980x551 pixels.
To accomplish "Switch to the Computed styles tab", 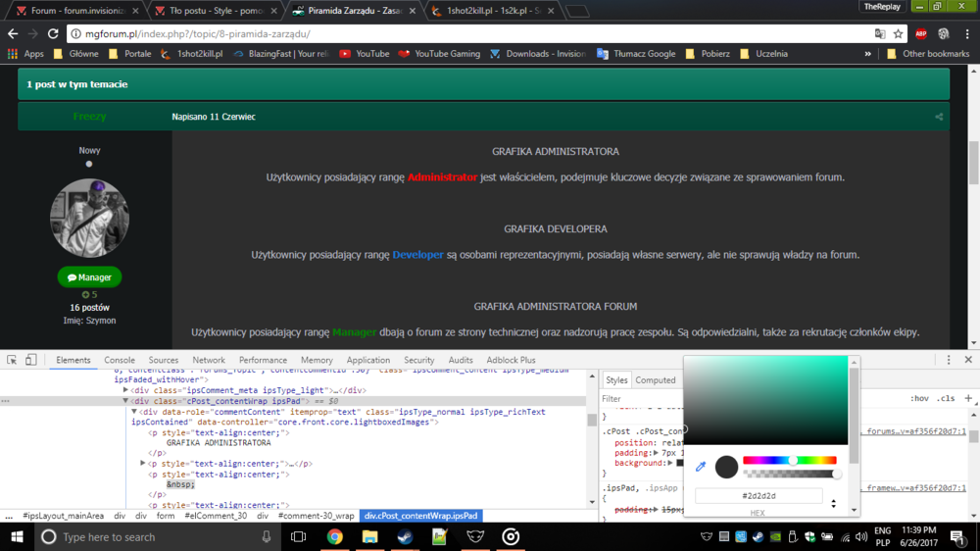I will [x=655, y=379].
